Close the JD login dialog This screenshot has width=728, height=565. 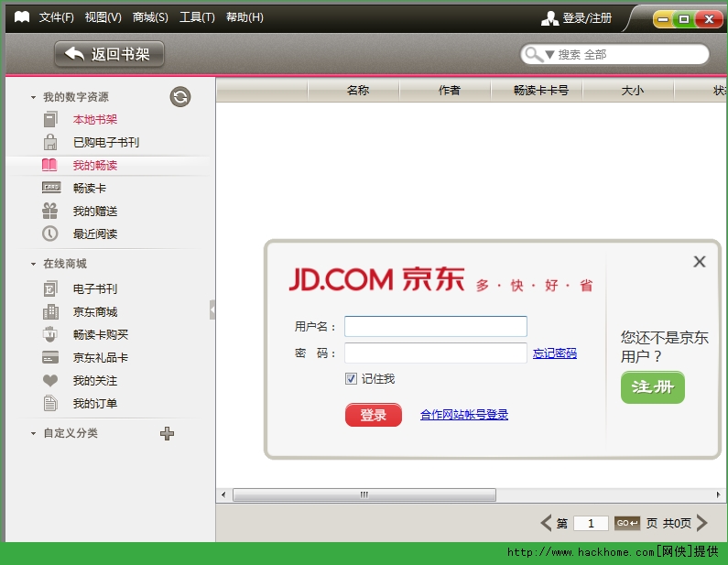pos(700,262)
